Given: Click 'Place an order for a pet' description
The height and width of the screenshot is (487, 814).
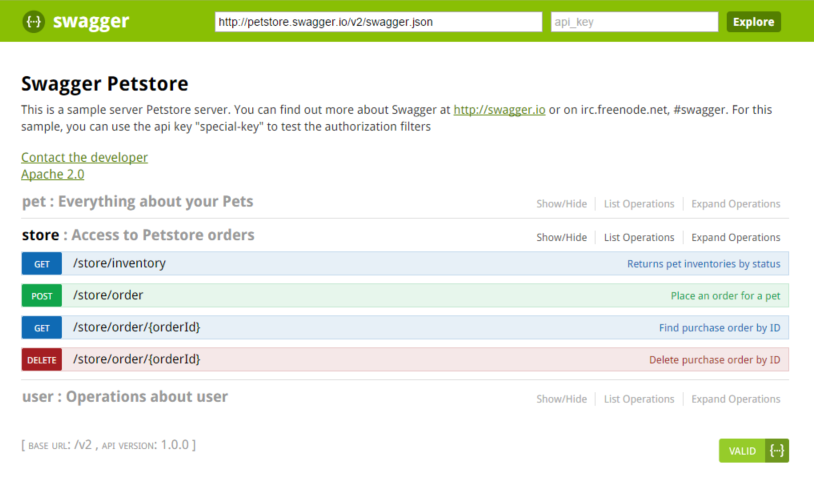Looking at the screenshot, I should click(x=725, y=296).
